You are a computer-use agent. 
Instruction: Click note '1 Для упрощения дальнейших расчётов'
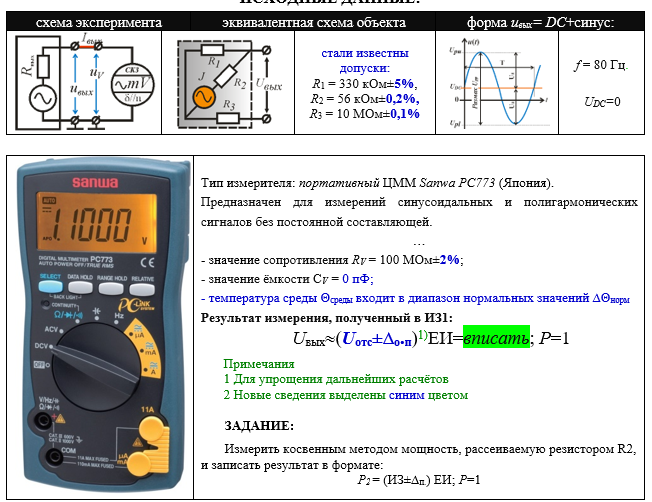(x=336, y=379)
